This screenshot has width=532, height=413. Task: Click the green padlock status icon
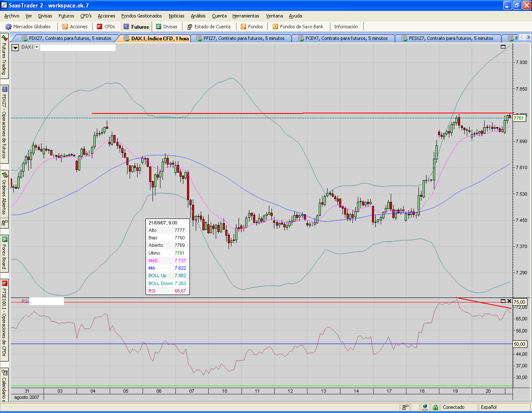click(435, 407)
